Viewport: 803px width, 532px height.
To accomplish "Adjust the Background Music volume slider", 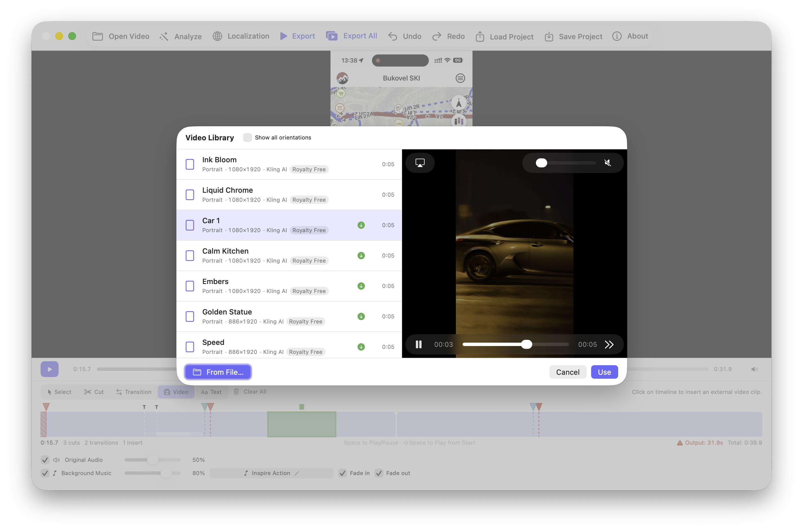I will click(x=153, y=473).
